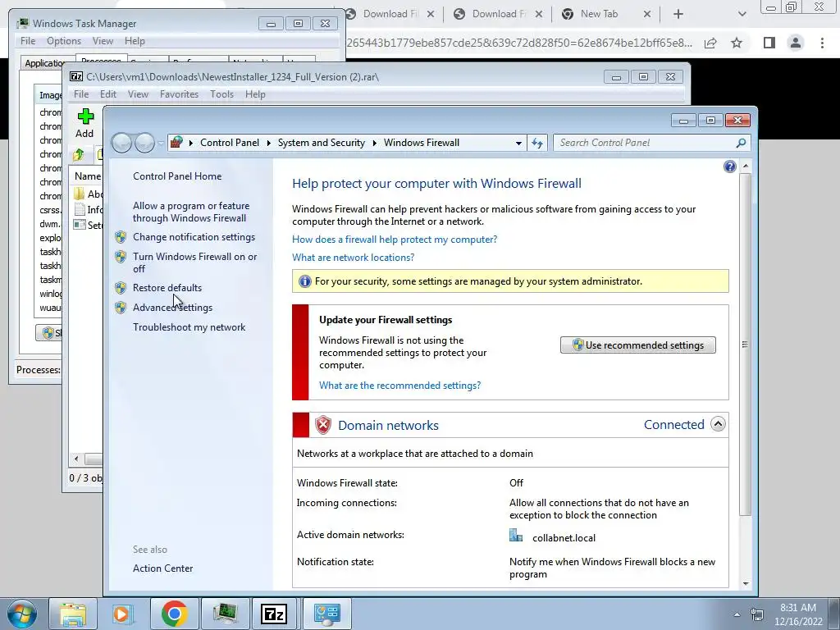Click the collabnet.local network icon
Viewport: 840px width, 630px height.
click(516, 536)
